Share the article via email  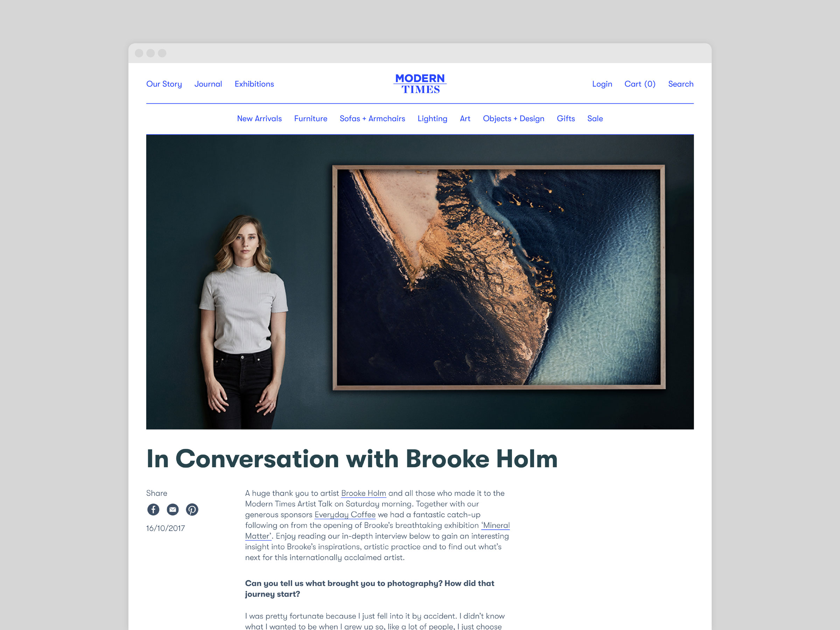(x=173, y=510)
